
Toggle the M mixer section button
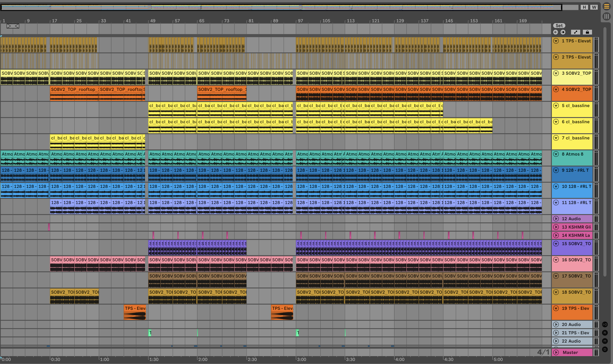(x=605, y=341)
